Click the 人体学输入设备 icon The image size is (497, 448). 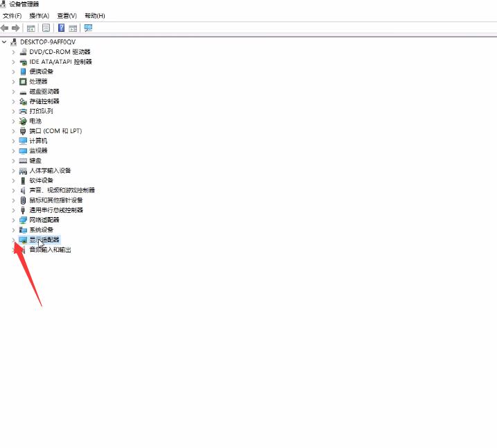click(x=23, y=171)
